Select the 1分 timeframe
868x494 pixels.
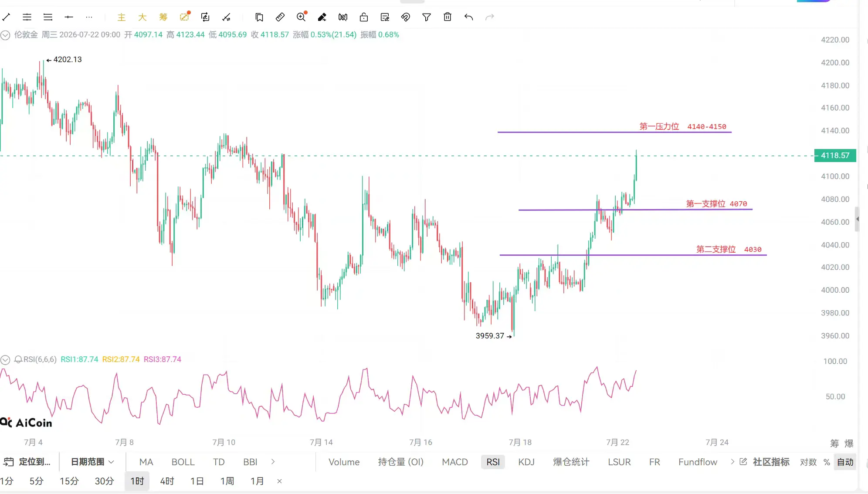(7, 481)
